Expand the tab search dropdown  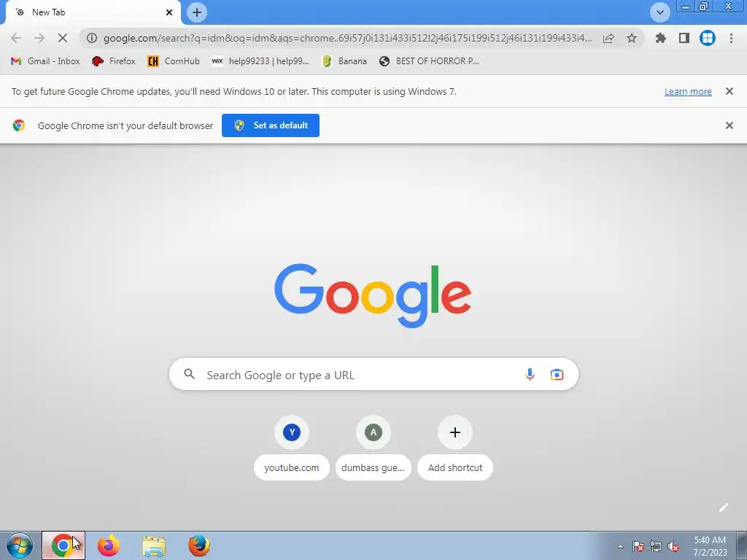point(659,12)
